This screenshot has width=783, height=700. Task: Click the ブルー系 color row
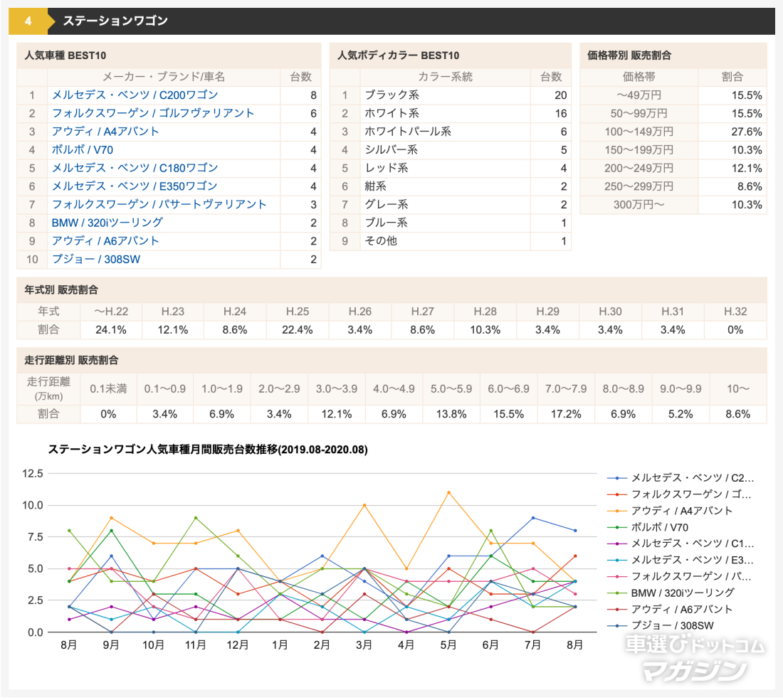click(451, 223)
